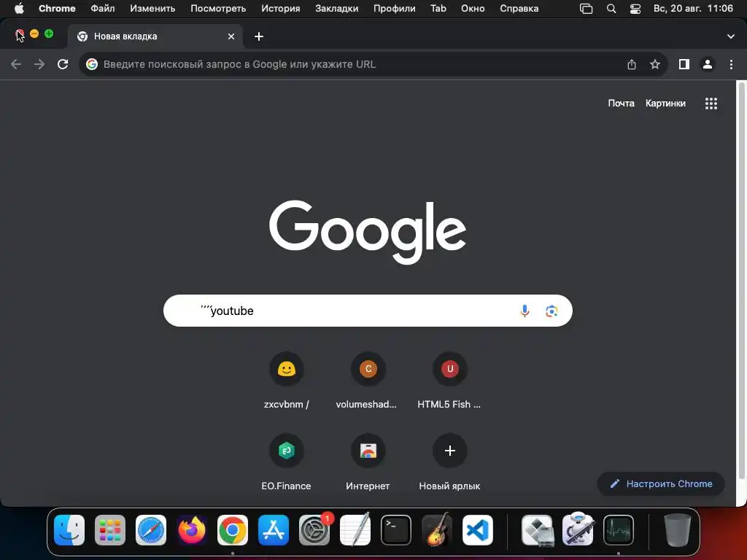Open the Файл menu

tap(102, 9)
